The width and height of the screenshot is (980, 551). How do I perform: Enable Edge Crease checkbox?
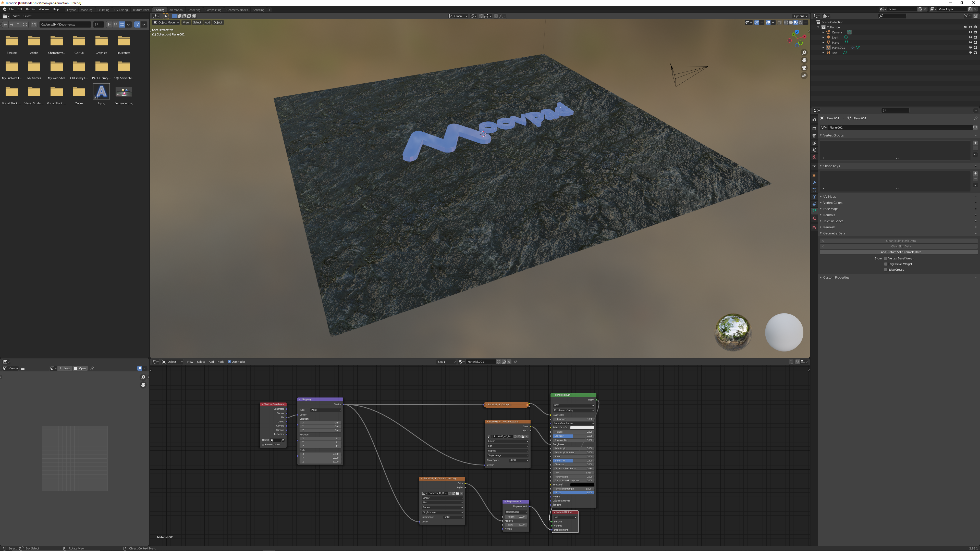(x=886, y=270)
